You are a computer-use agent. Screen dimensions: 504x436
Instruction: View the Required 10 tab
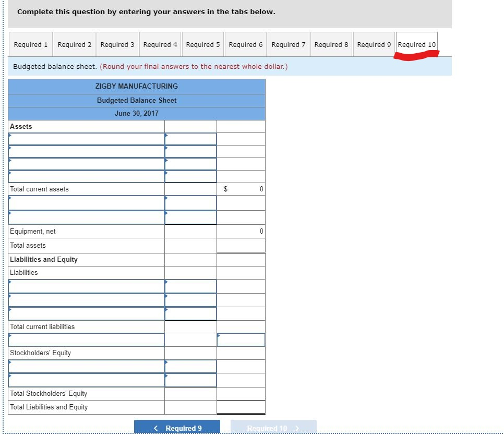click(x=417, y=44)
